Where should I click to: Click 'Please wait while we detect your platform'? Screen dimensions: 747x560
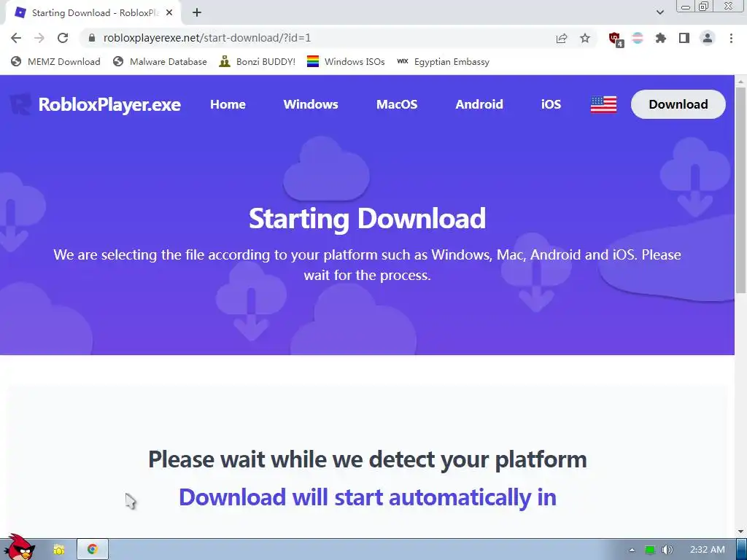(x=368, y=459)
